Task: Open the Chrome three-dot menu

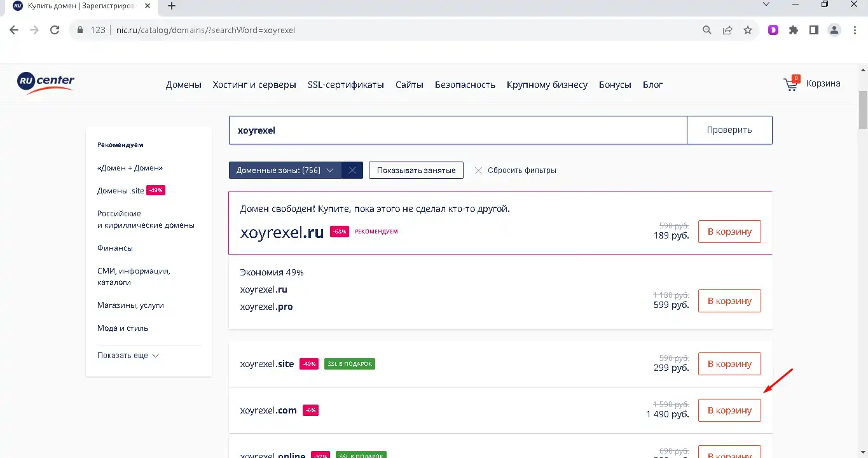Action: coord(854,30)
